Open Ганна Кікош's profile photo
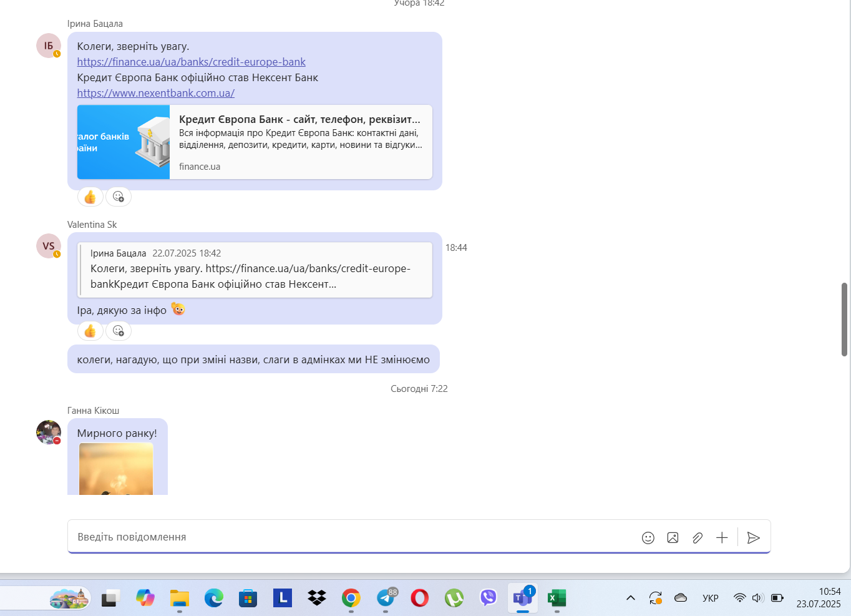The width and height of the screenshot is (851, 616). [x=49, y=432]
